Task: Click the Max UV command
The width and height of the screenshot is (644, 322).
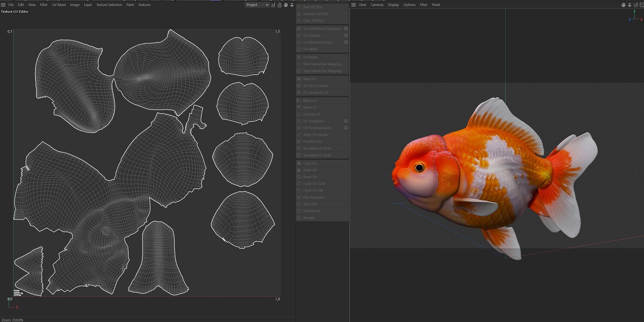Action: point(322,79)
